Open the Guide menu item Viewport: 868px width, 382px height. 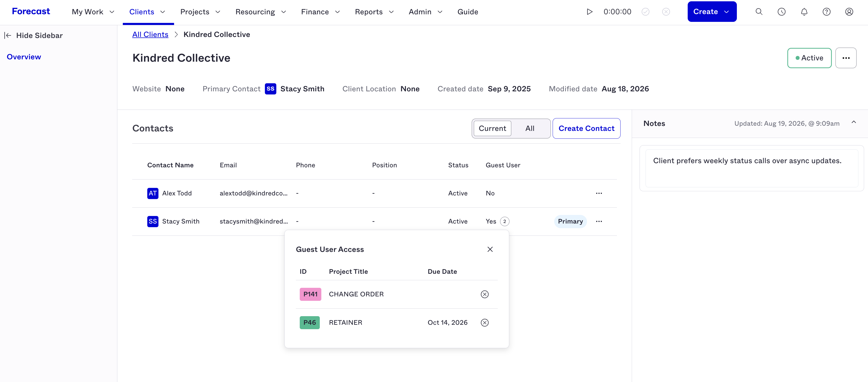[468, 12]
